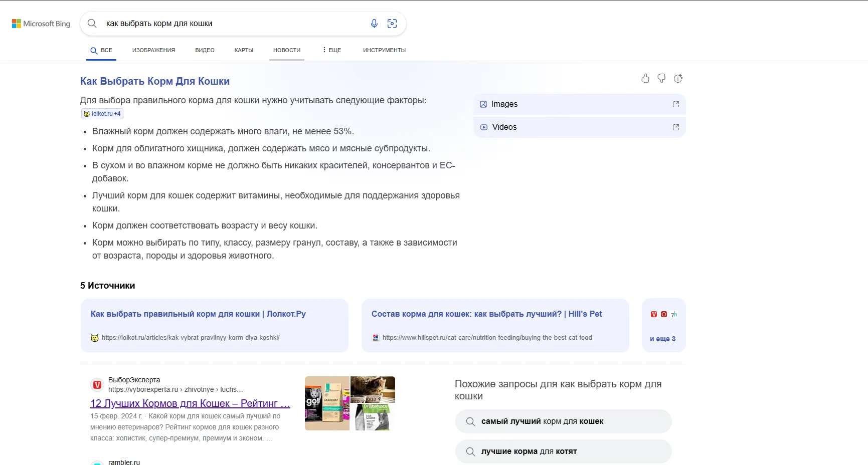Switch to the ИЗОБРАЖЕНИЯ tab
868x465 pixels.
153,50
